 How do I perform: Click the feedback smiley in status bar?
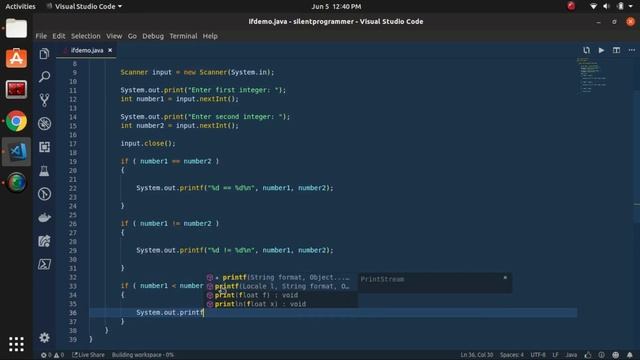pyautogui.click(x=616, y=355)
